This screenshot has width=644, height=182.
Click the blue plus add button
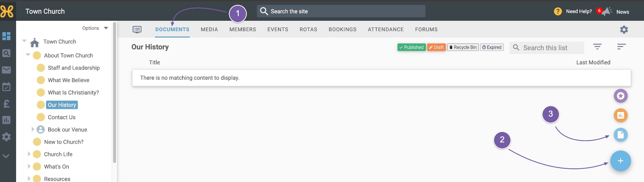click(x=621, y=161)
